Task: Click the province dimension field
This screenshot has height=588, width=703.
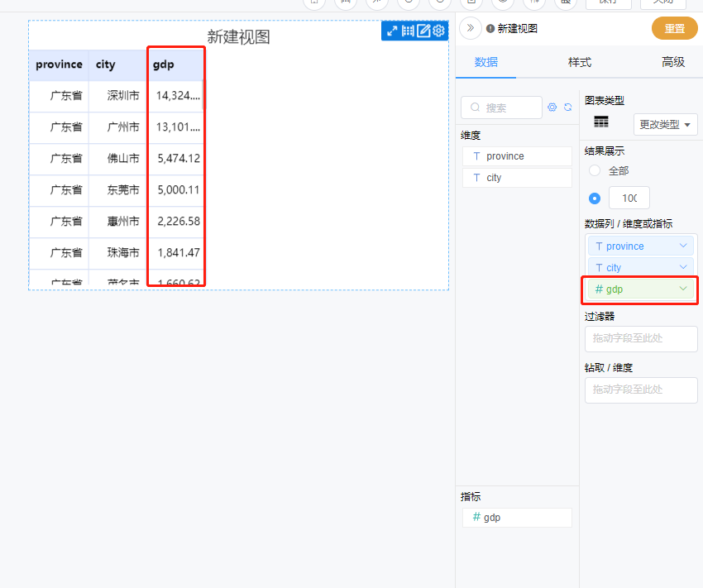Action: pos(516,155)
